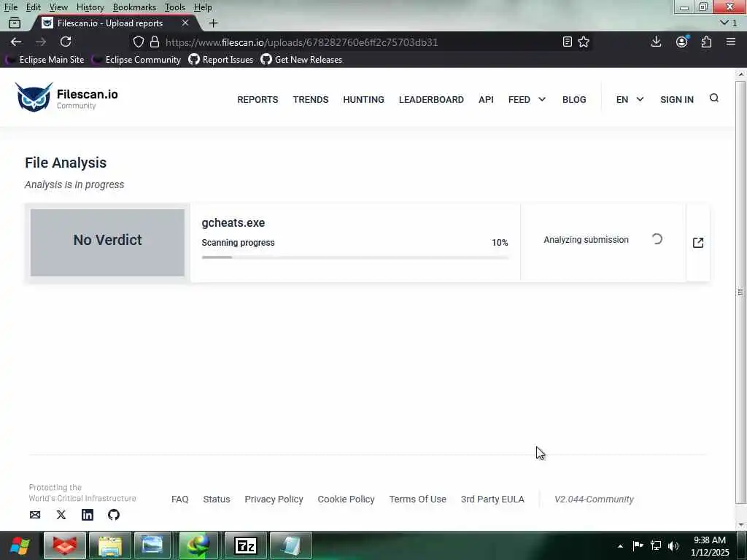Open the Firefox account icon
747x560 pixels.
pyautogui.click(x=682, y=42)
